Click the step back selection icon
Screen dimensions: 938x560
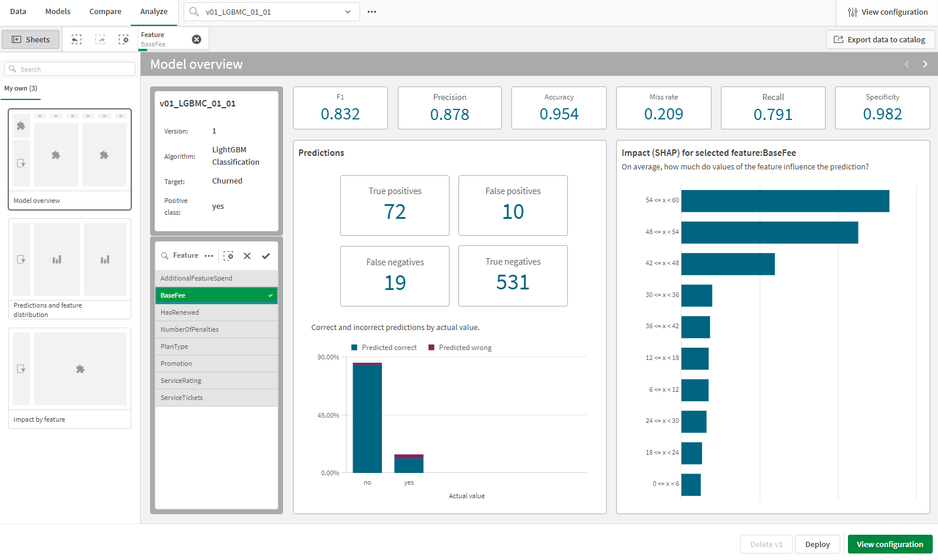pyautogui.click(x=76, y=39)
